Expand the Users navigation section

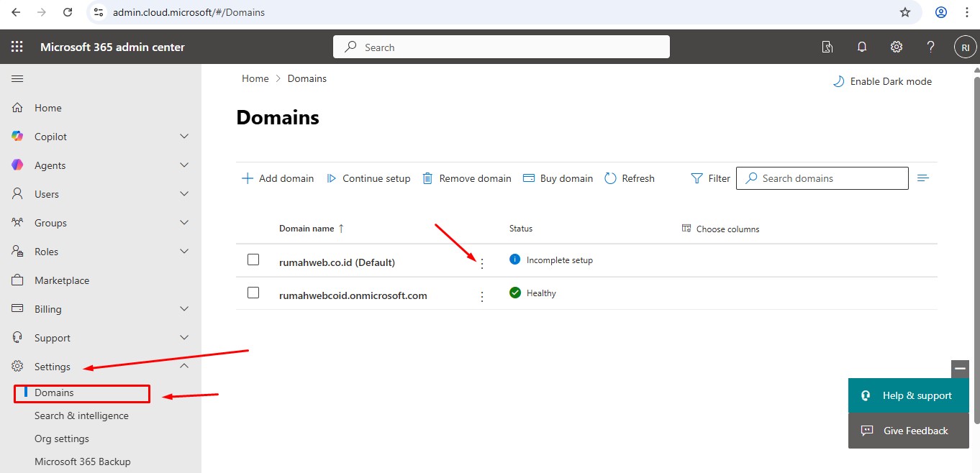point(184,194)
